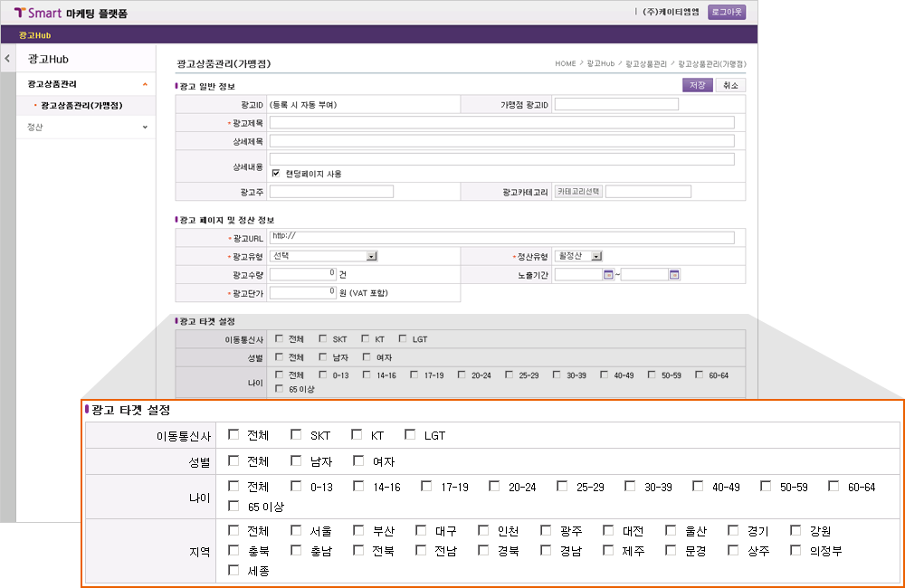Check the 경남 region checkbox
905x588 pixels.
546,550
